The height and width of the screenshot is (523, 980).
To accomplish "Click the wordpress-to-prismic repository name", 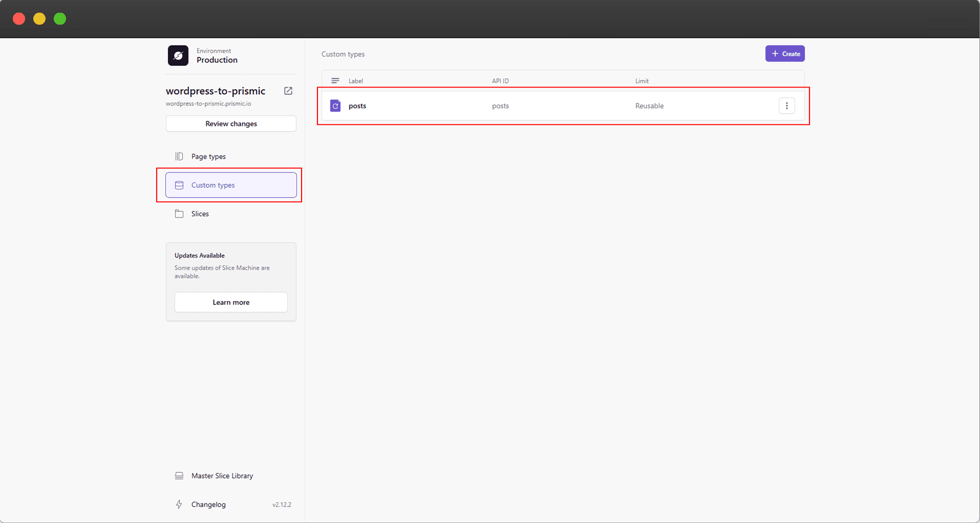I will point(216,91).
